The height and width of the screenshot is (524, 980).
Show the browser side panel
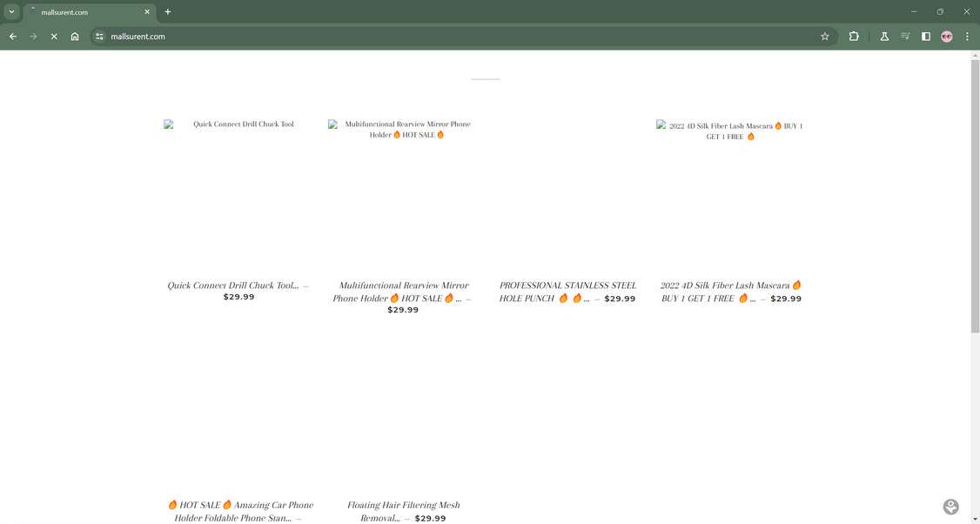pos(926,37)
